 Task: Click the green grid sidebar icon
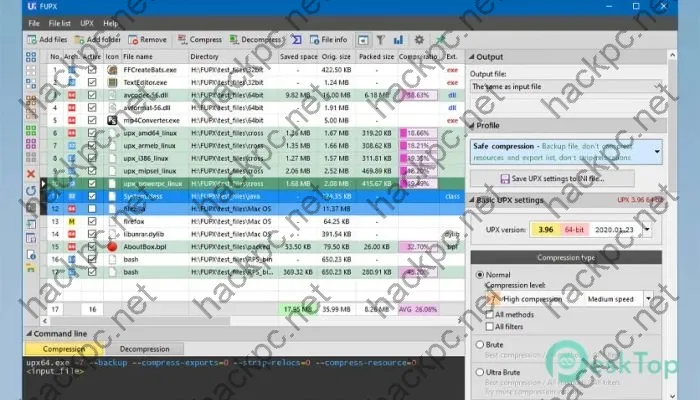[x=31, y=130]
